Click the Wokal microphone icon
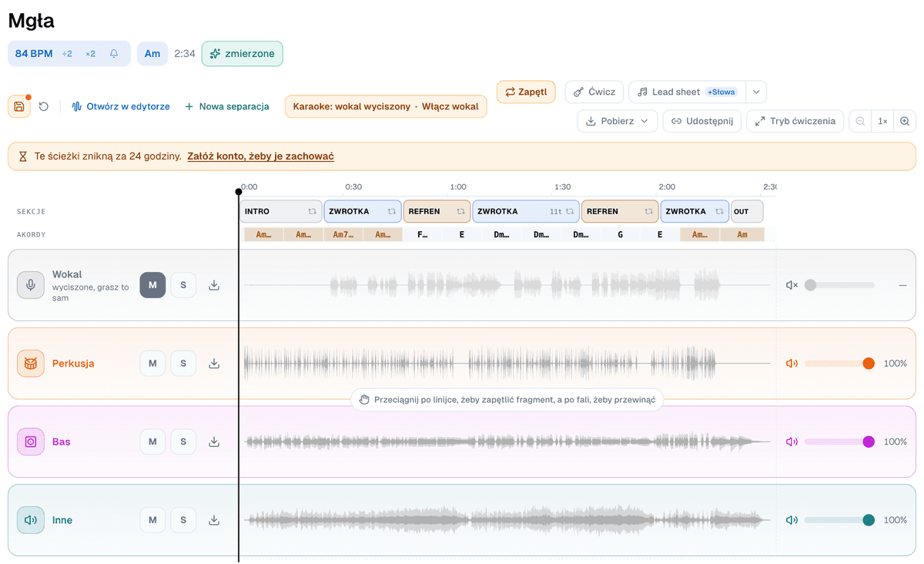 (x=31, y=285)
